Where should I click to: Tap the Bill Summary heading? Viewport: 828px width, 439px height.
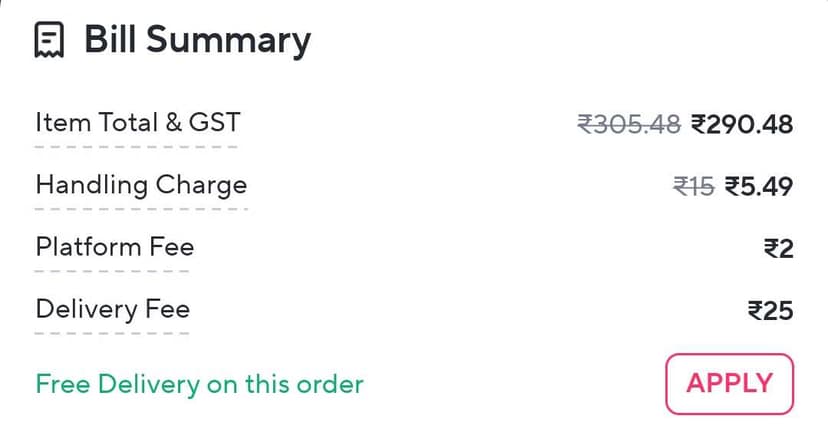coord(197,40)
